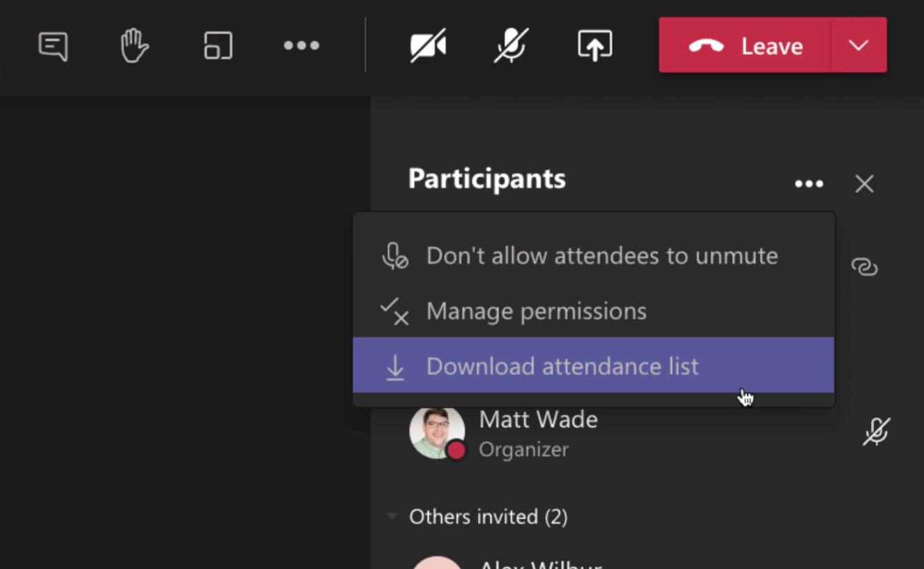Leave the meeting
Viewport: 924px width, 569px height.
pos(745,45)
